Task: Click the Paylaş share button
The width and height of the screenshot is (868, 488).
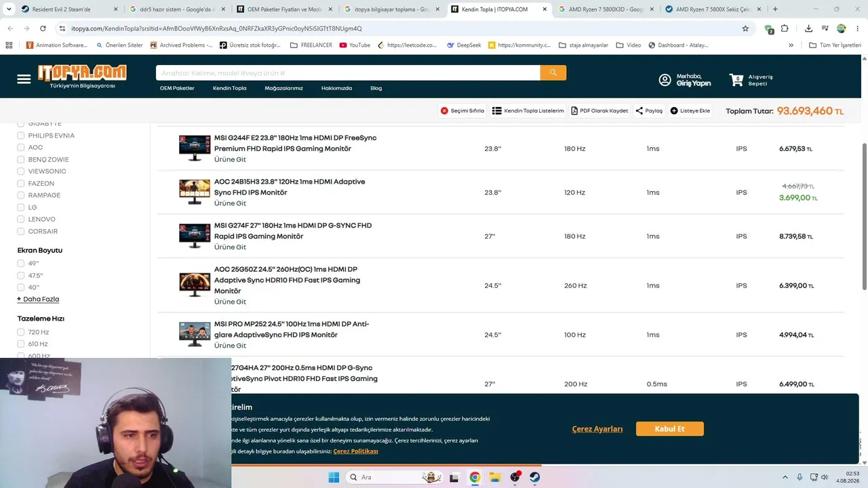Action: click(x=649, y=110)
